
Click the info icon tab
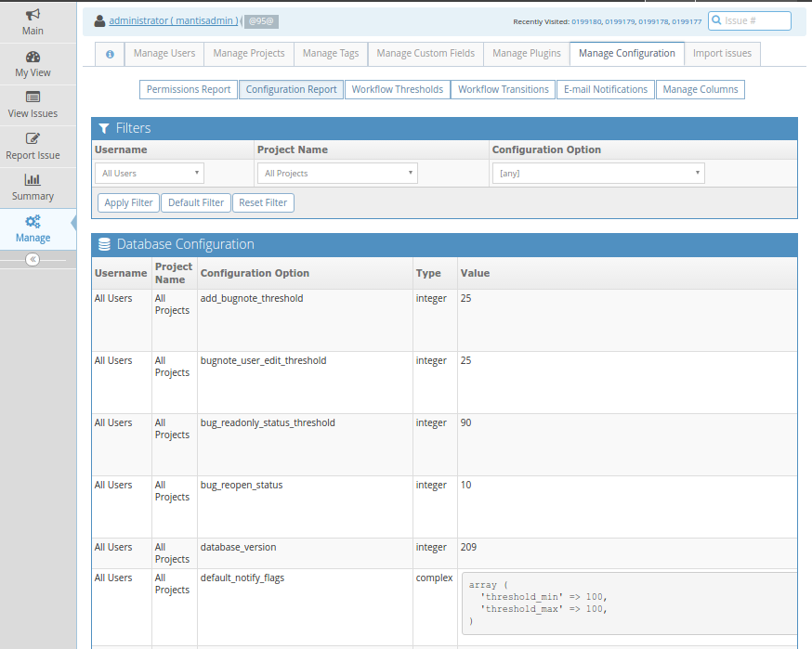pyautogui.click(x=110, y=54)
